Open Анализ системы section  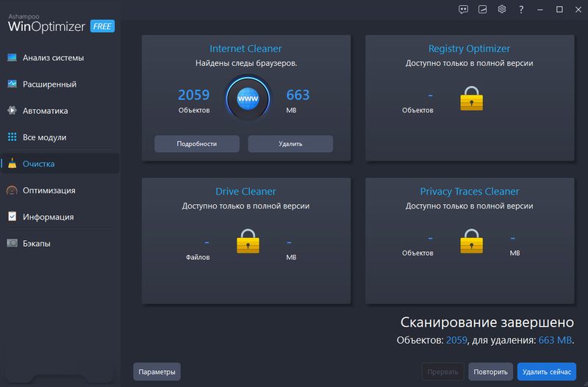point(60,58)
